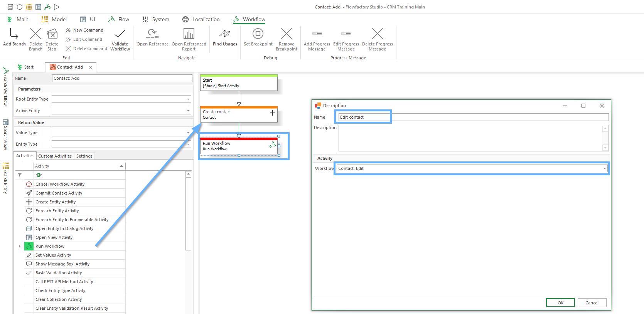The height and width of the screenshot is (314, 644).
Task: Switch to the Start document tab
Action: click(26, 67)
